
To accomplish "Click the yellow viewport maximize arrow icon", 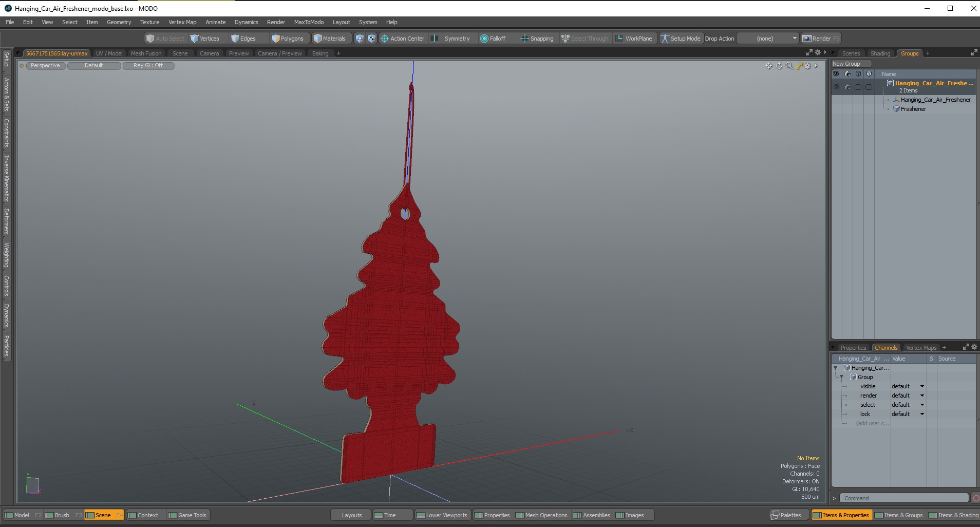I will (799, 66).
